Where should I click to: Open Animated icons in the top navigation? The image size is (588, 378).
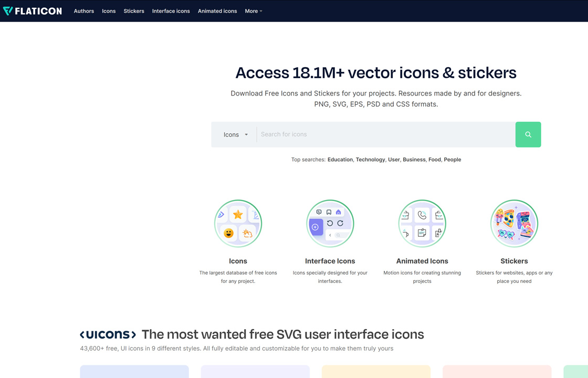(x=217, y=11)
